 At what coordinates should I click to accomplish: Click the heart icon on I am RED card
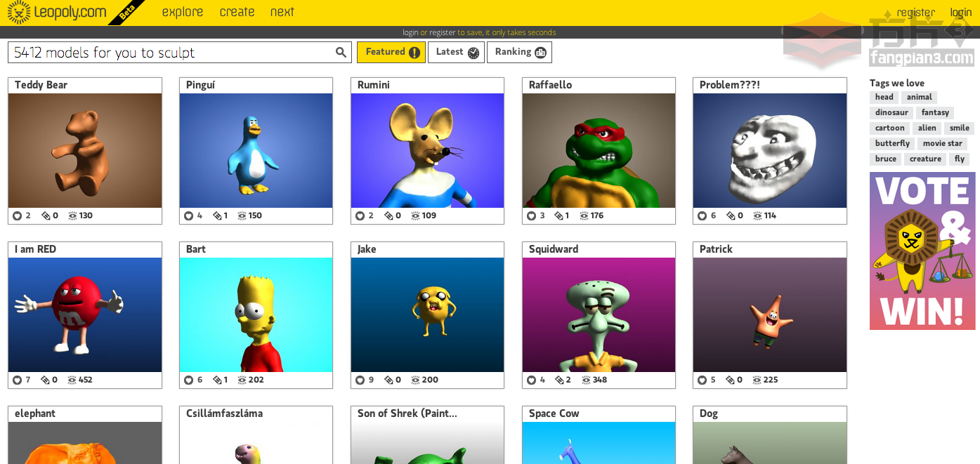point(18,380)
